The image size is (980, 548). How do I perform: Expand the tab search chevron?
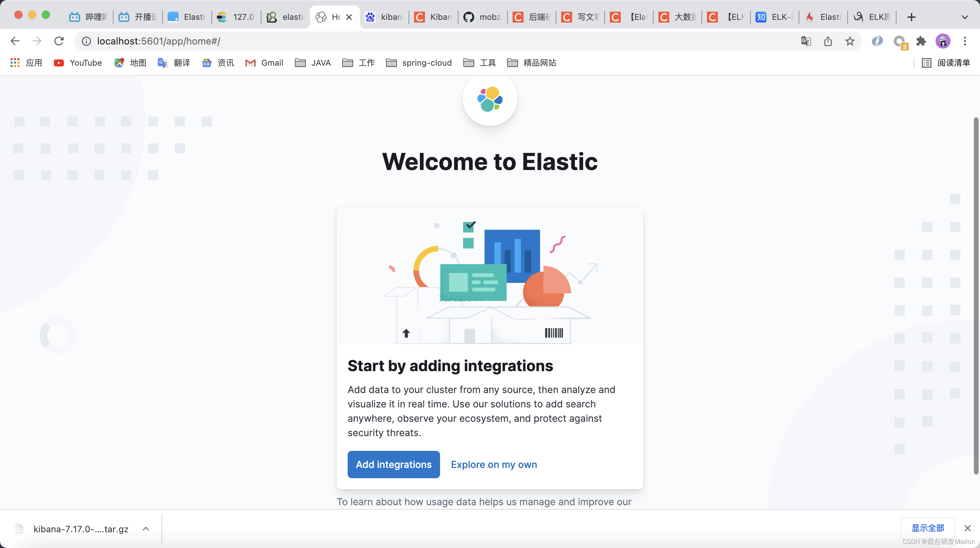(x=964, y=17)
